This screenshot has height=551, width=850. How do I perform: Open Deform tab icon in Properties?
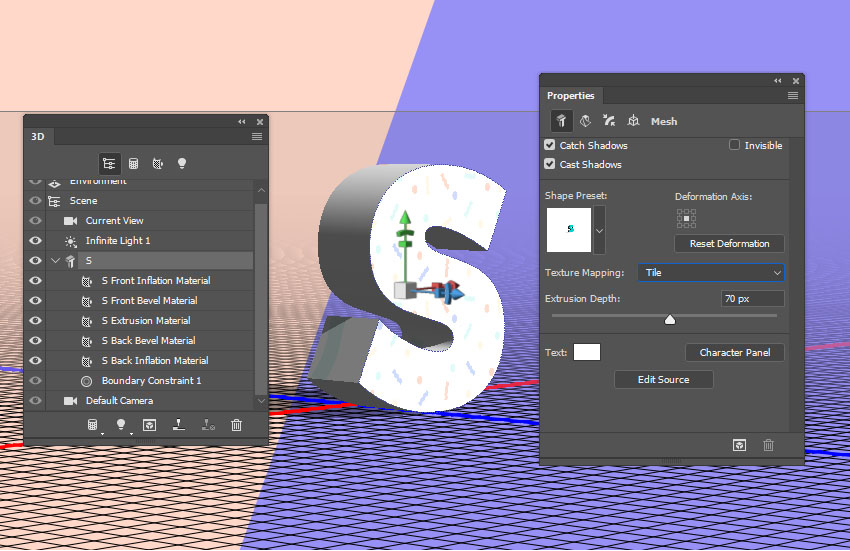pyautogui.click(x=585, y=121)
